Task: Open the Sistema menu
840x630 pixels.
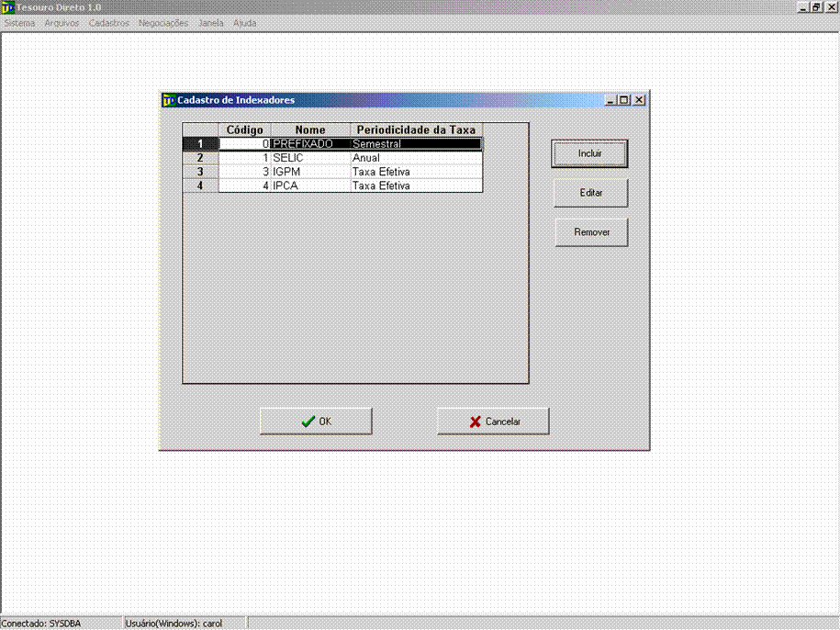Action: 19,23
